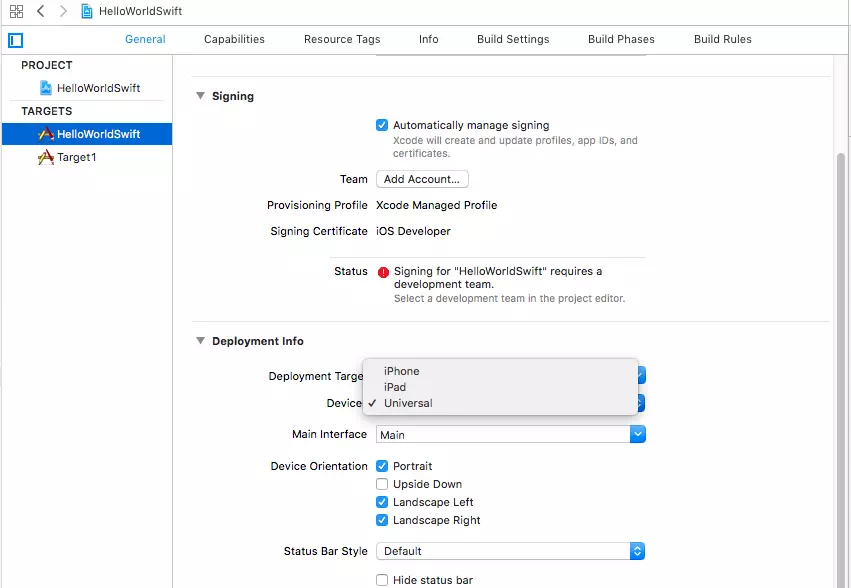Enable Hide status bar checkbox
Viewport: 851px width, 588px height.
click(382, 580)
